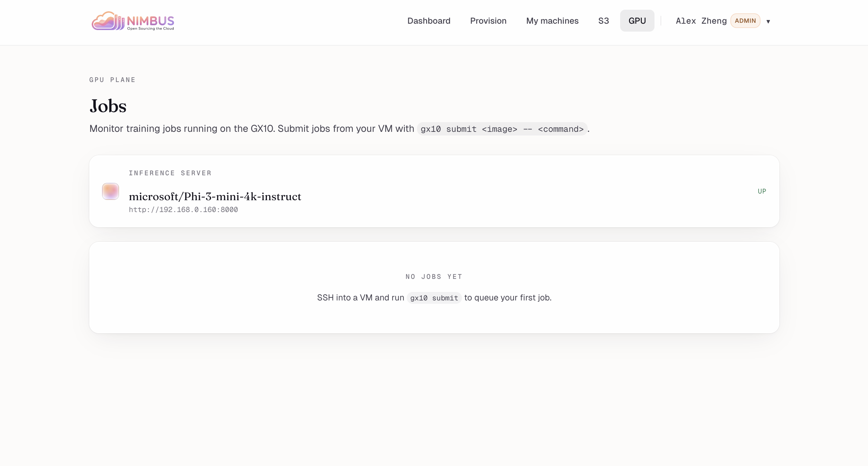Click the GPU PLANE breadcrumb label
Viewport: 868px width, 466px height.
[112, 80]
